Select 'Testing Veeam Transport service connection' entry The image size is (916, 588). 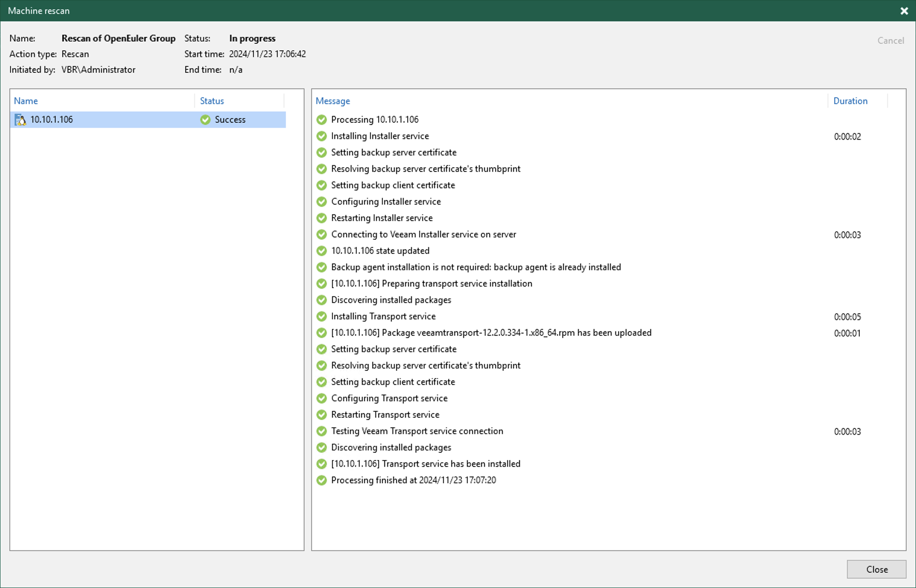(417, 431)
